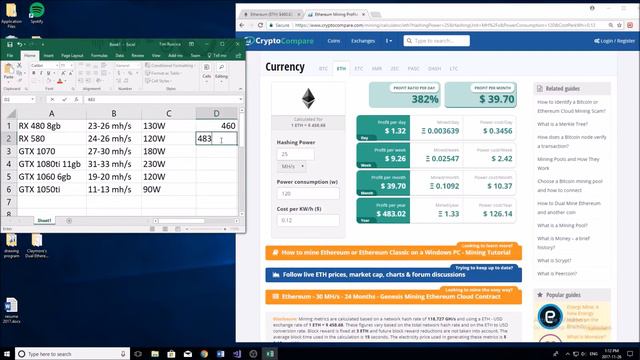Apply bold formatting in Excel

[x=33, y=73]
